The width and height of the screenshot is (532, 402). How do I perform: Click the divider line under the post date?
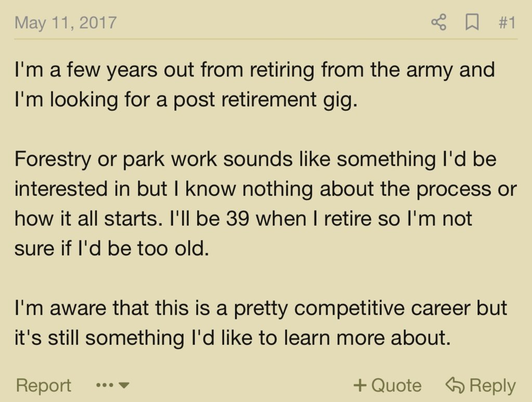click(266, 39)
